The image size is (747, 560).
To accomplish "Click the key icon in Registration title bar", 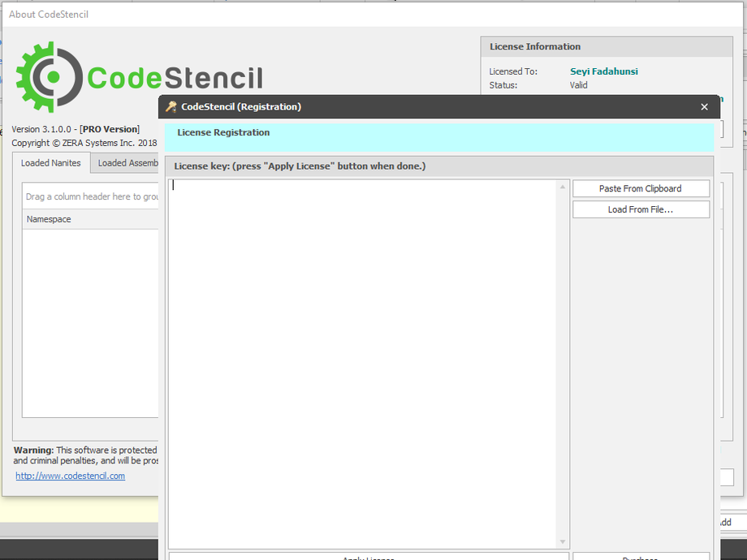I will pyautogui.click(x=171, y=106).
